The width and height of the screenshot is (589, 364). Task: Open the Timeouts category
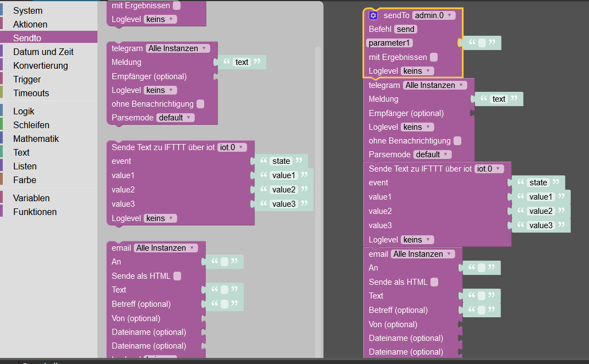(31, 93)
